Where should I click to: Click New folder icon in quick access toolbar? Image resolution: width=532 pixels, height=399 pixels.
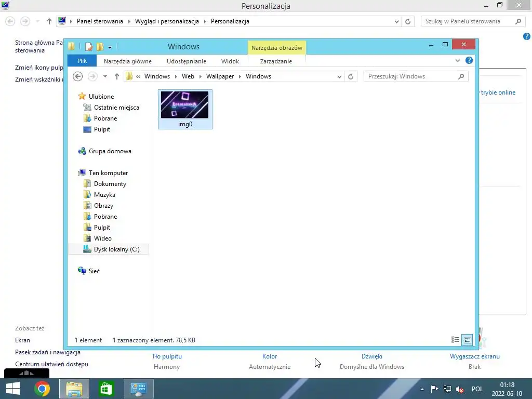[100, 47]
